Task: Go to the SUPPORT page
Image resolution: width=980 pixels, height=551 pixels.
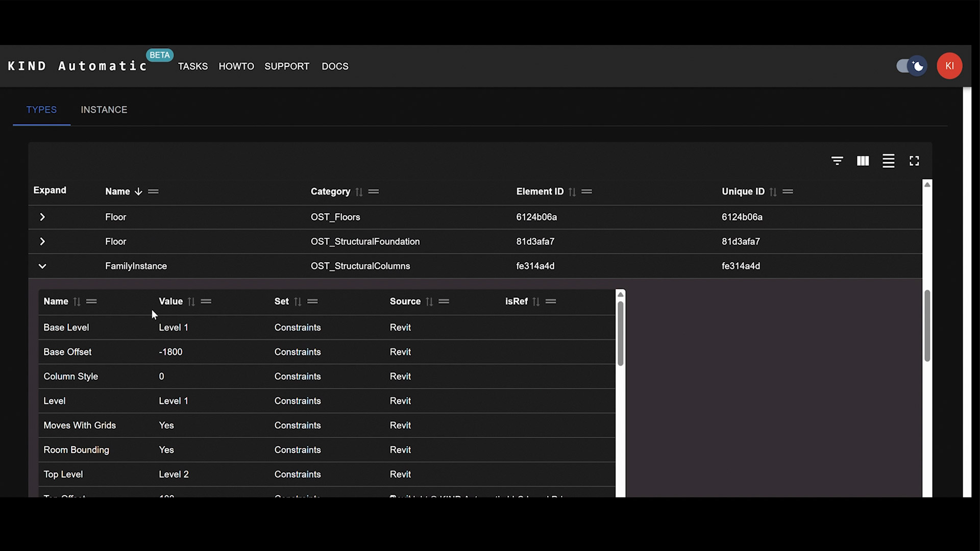Action: pyautogui.click(x=286, y=66)
